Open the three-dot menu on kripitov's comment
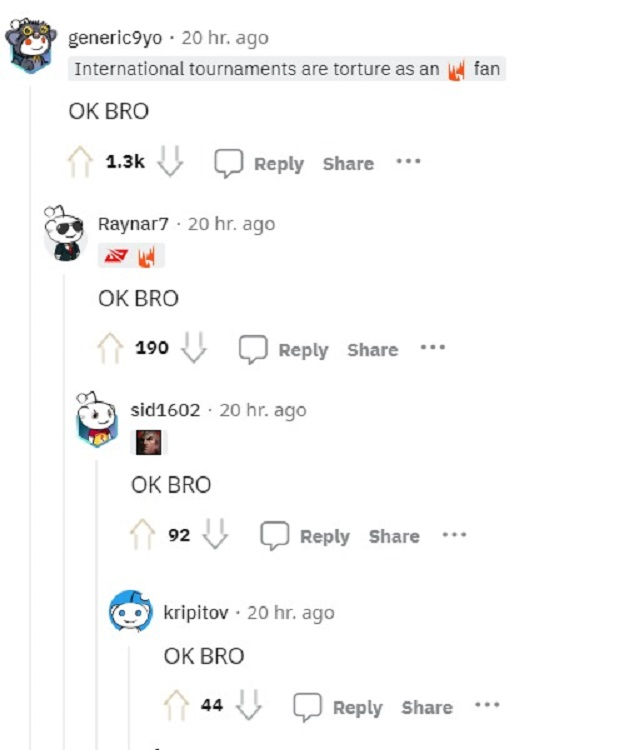The height and width of the screenshot is (750, 640). click(487, 705)
